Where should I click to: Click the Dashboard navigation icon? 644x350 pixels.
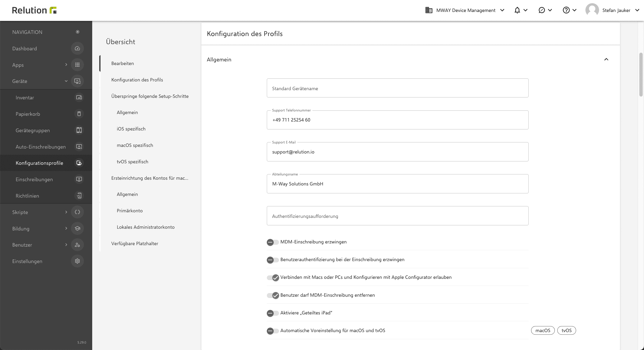[x=78, y=48]
